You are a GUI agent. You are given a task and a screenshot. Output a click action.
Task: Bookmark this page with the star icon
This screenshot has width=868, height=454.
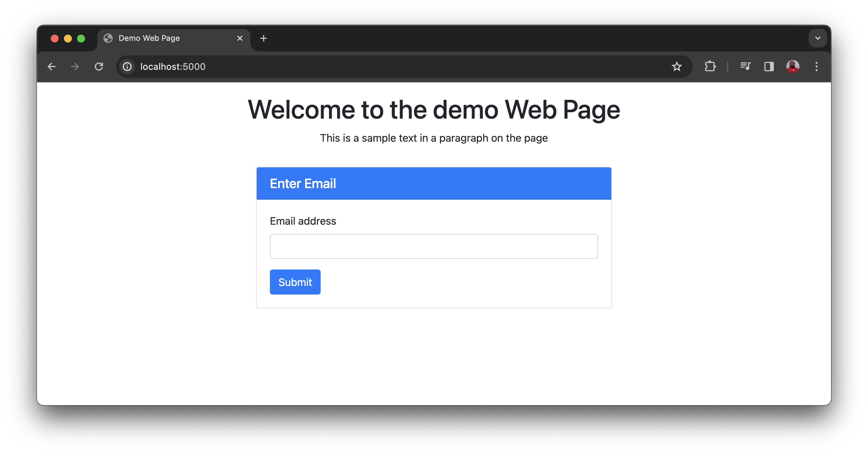pos(676,67)
